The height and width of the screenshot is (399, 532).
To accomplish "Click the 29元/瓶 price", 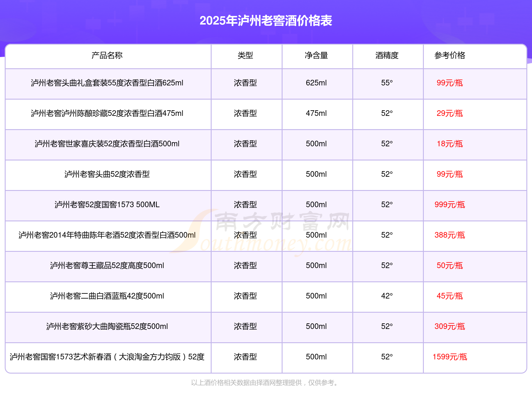I will point(450,113).
